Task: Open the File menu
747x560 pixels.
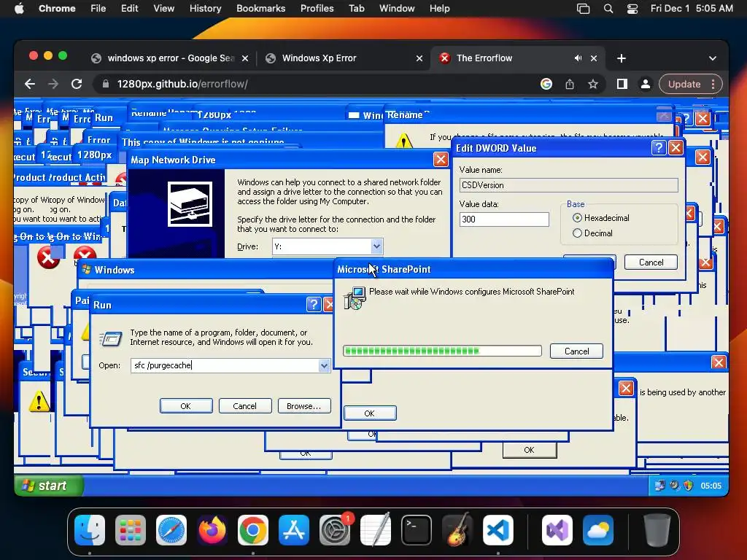Action: 98,9
